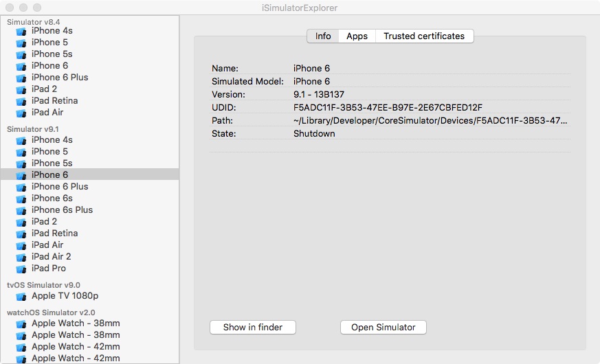600x364 pixels.
Task: Select iPhone 4s under Simulator v9.1
Action: tap(52, 139)
